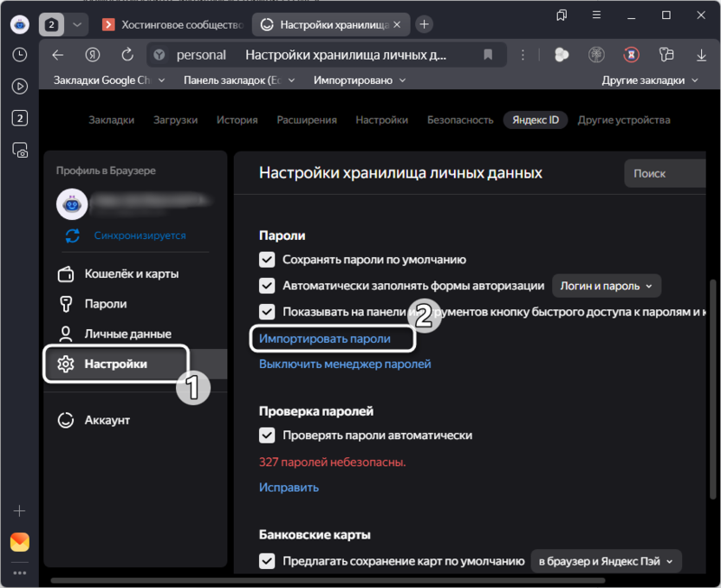Click Синхронизируется status link
Screen dimensions: 721x588
point(140,236)
